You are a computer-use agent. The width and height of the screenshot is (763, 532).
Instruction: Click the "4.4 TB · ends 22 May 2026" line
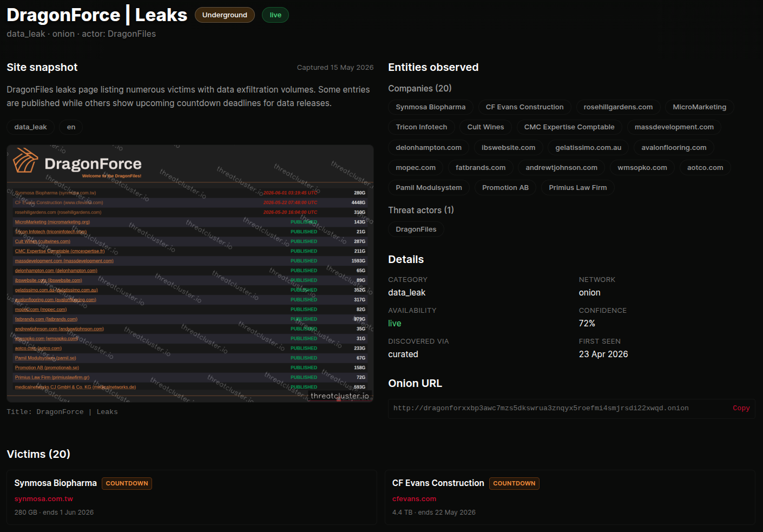[x=434, y=513]
